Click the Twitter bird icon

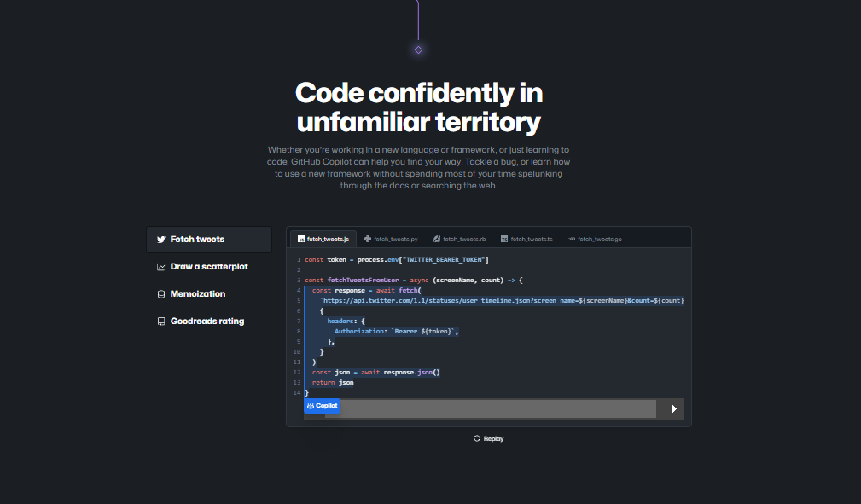pos(161,240)
